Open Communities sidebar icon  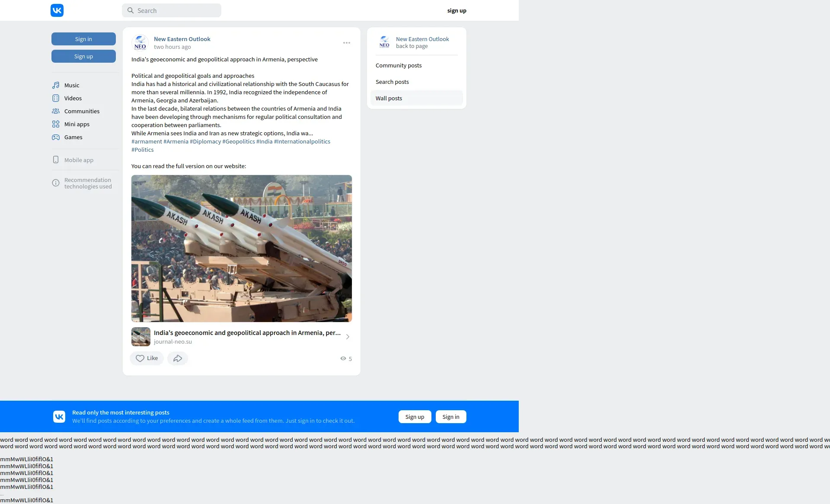(56, 111)
